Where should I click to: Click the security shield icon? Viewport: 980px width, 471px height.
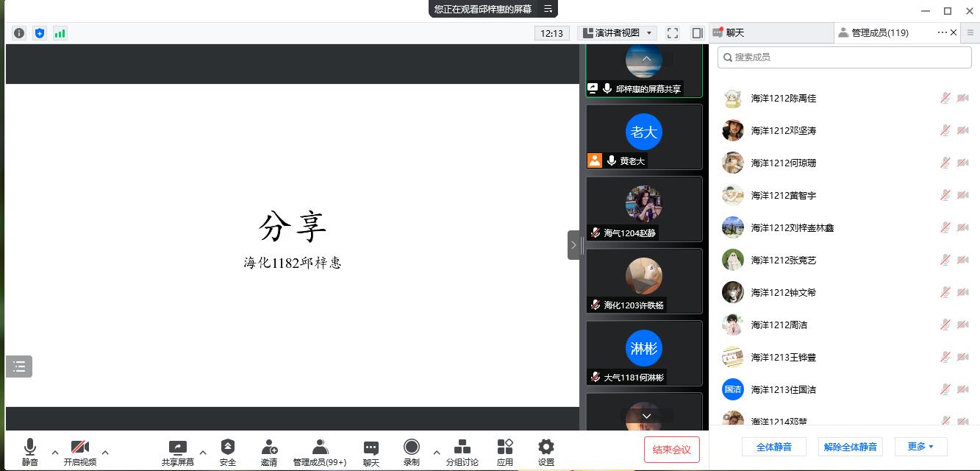[x=228, y=447]
